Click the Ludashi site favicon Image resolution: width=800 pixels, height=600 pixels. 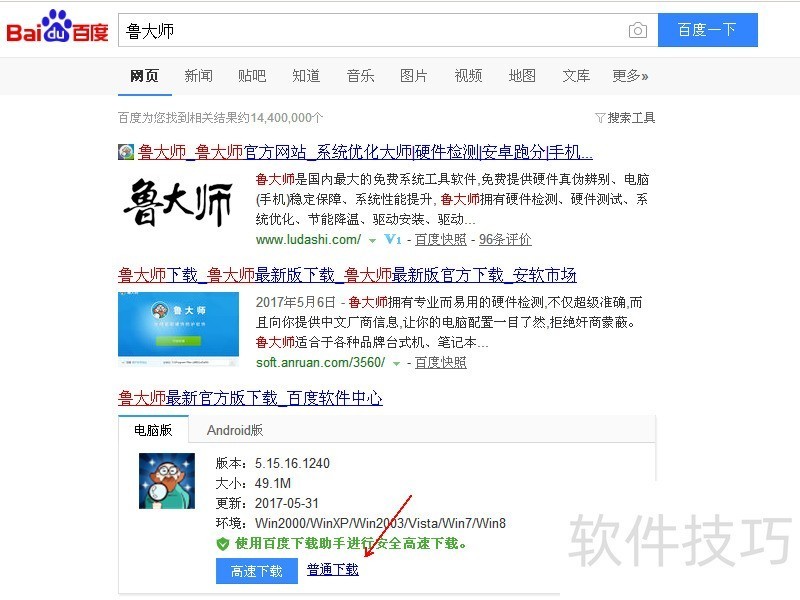click(126, 152)
